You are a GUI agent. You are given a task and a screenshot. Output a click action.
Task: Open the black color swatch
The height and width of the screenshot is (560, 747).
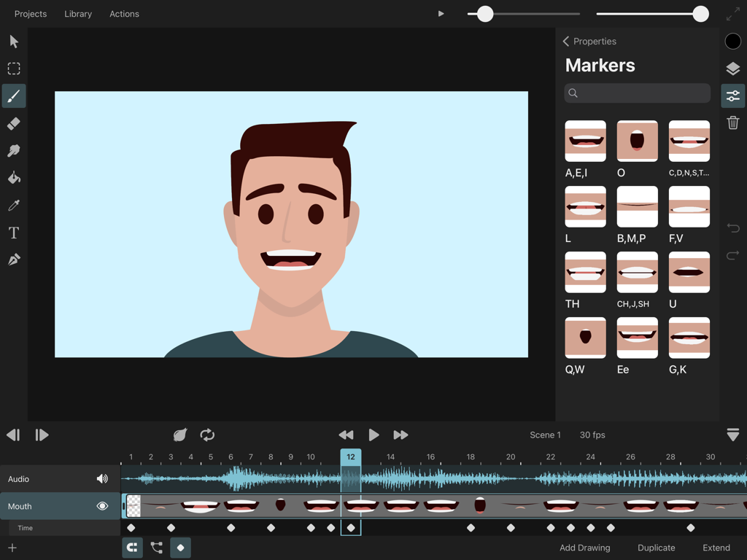732,41
